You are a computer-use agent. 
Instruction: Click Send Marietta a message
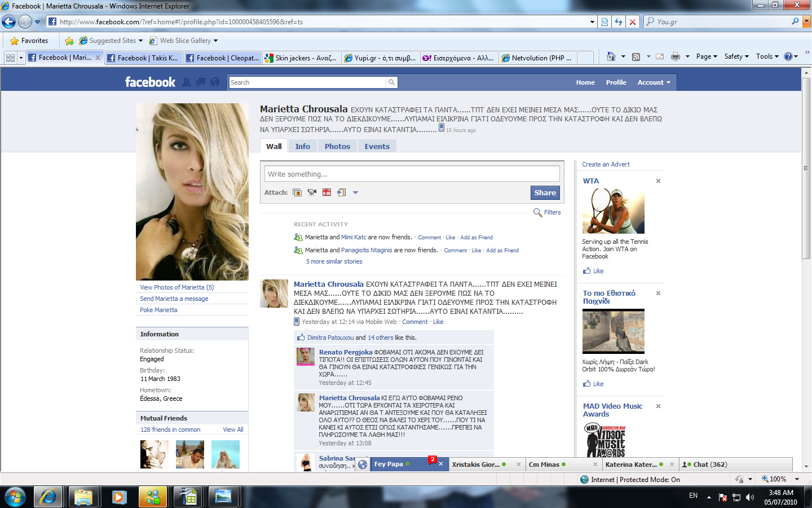coord(174,299)
